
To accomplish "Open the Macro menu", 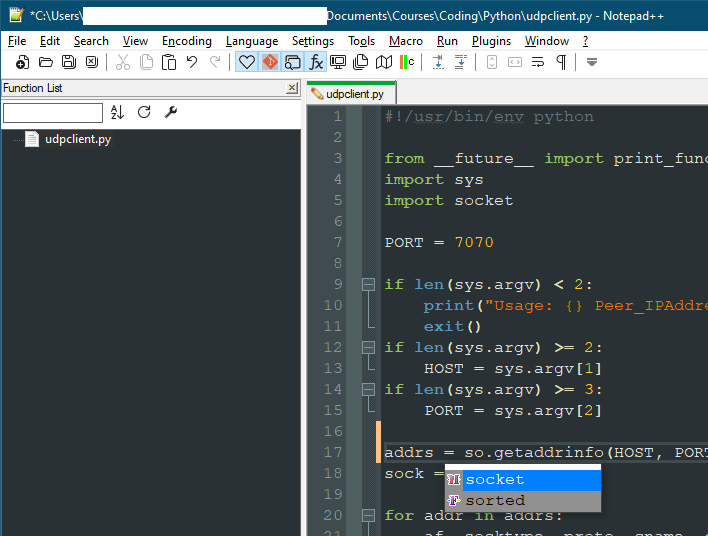I will click(405, 41).
